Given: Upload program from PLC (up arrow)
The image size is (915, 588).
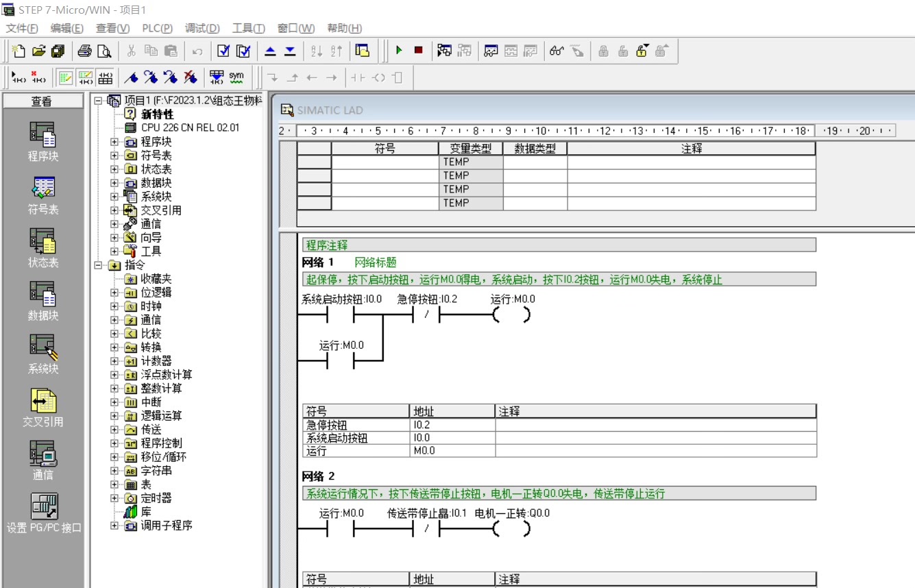Looking at the screenshot, I should coord(270,51).
